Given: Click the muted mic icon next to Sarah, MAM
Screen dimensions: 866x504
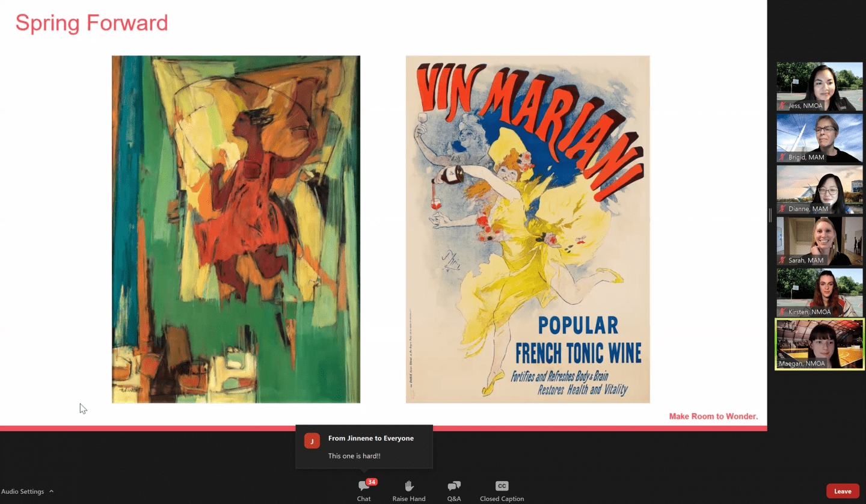Looking at the screenshot, I should (782, 261).
